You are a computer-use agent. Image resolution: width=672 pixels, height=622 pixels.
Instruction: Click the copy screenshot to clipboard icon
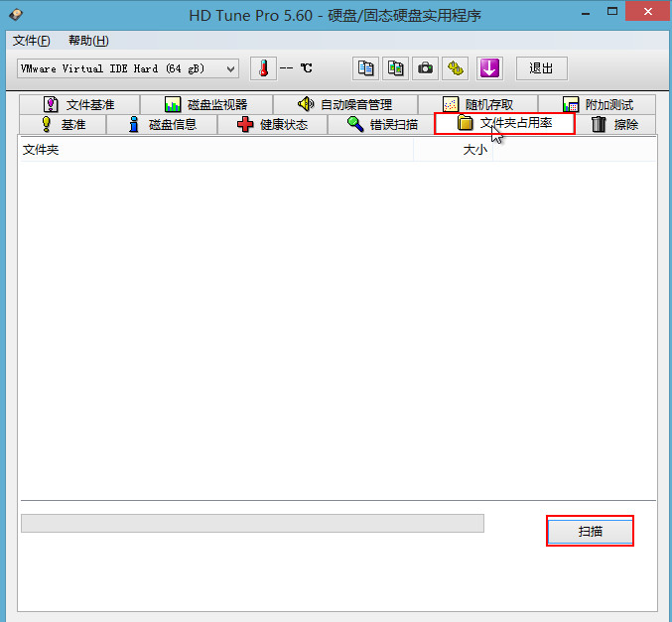396,68
